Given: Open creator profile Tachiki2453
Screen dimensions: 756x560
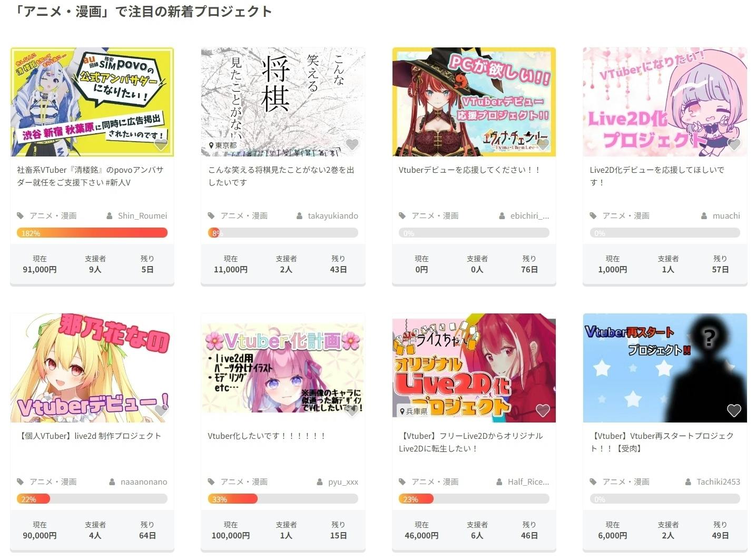Looking at the screenshot, I should click(x=718, y=482).
